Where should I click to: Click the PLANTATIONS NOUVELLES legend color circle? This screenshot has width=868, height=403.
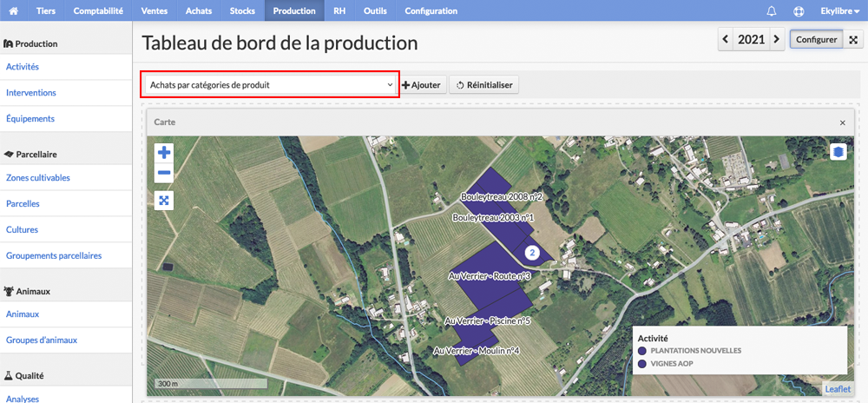coord(642,350)
